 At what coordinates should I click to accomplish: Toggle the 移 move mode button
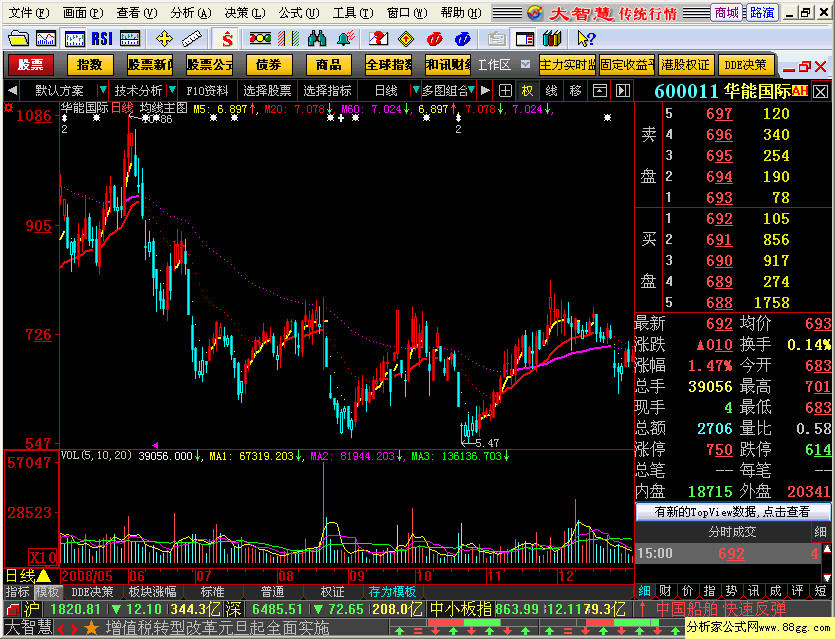[575, 91]
